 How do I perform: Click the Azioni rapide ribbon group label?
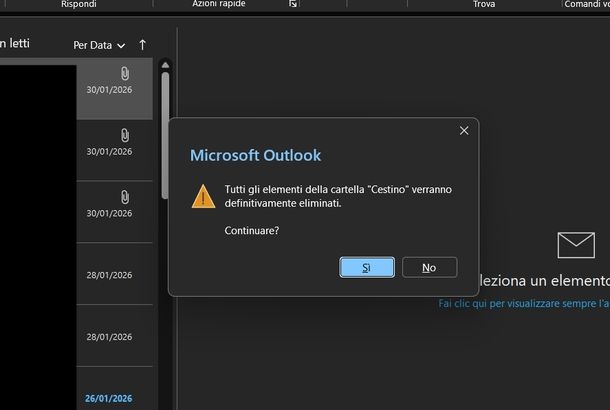219,4
